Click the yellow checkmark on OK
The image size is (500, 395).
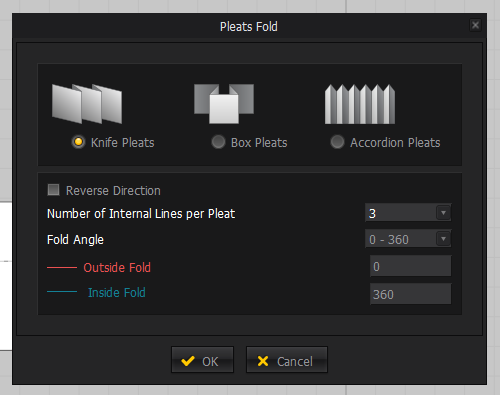(x=188, y=361)
